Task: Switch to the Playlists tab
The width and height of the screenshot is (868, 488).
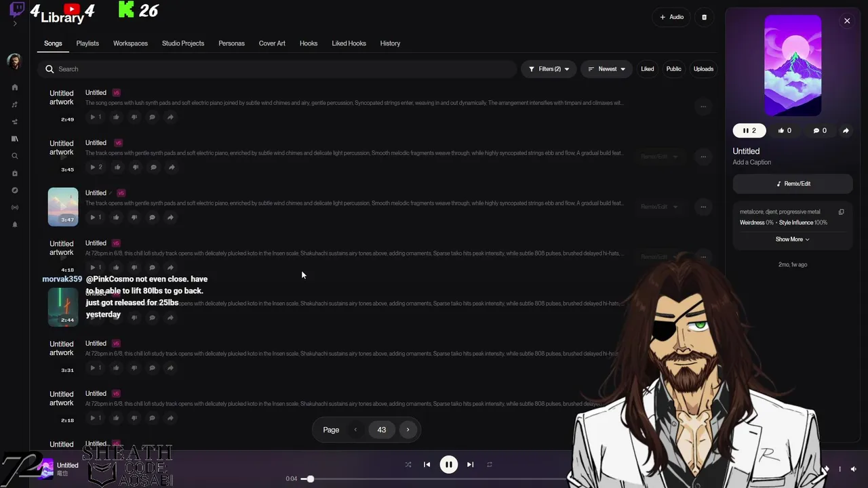Action: click(87, 43)
